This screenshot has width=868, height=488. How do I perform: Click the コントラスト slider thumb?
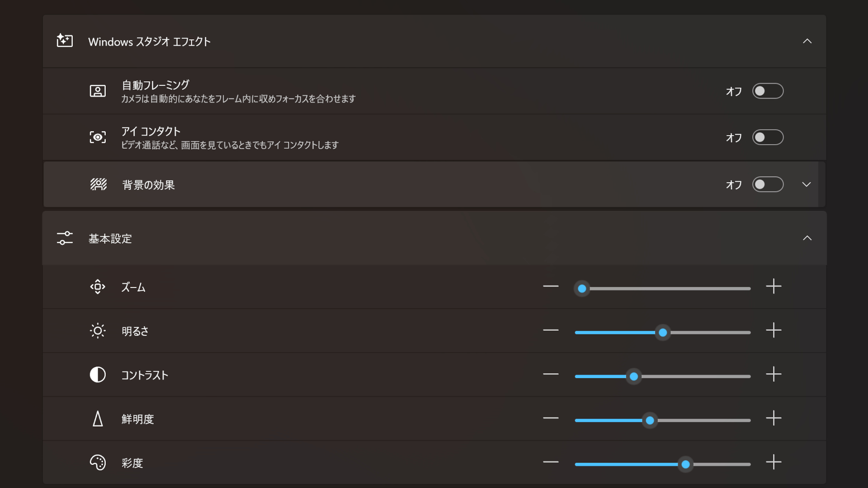634,376
